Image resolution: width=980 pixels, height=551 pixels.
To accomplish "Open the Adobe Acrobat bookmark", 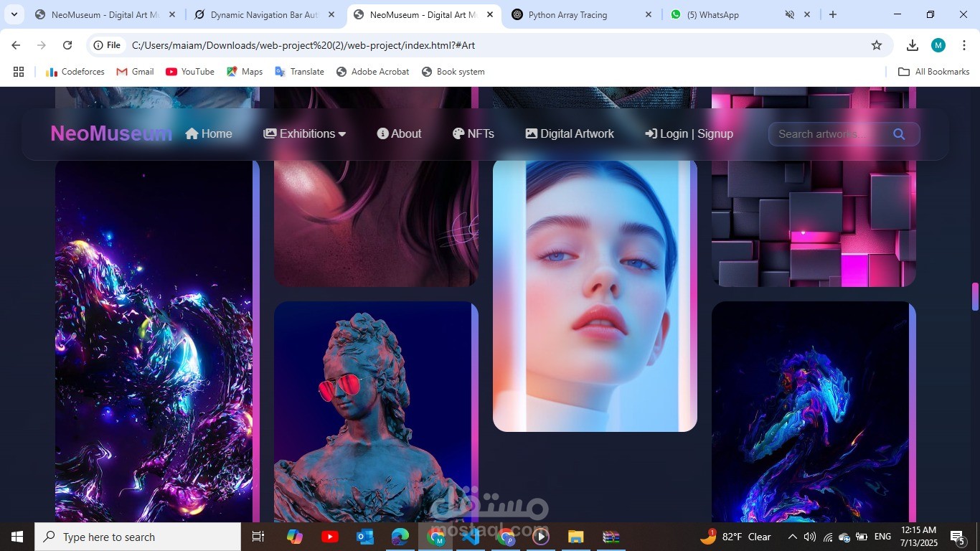I will pos(373,72).
